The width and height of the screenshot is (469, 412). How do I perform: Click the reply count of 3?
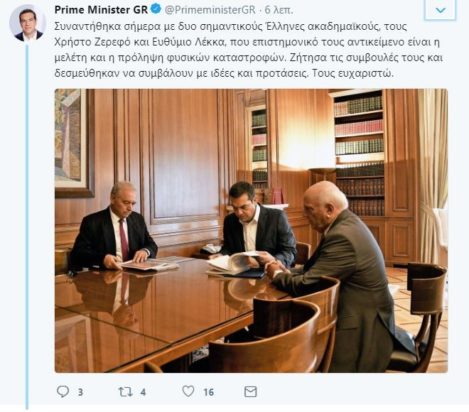(x=80, y=392)
